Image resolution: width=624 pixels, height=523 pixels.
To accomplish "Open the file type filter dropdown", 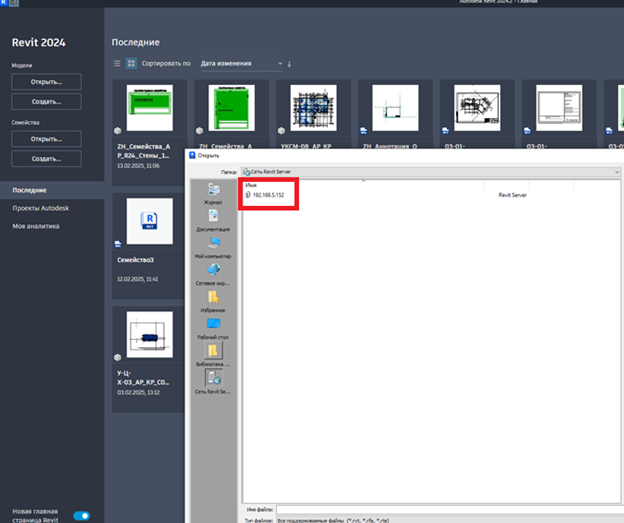I will point(450,520).
